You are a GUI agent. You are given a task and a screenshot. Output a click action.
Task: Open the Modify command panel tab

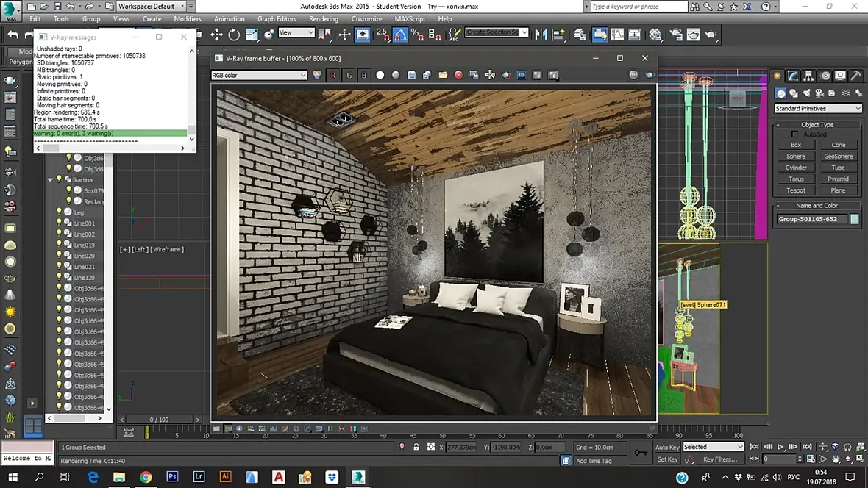click(x=794, y=76)
